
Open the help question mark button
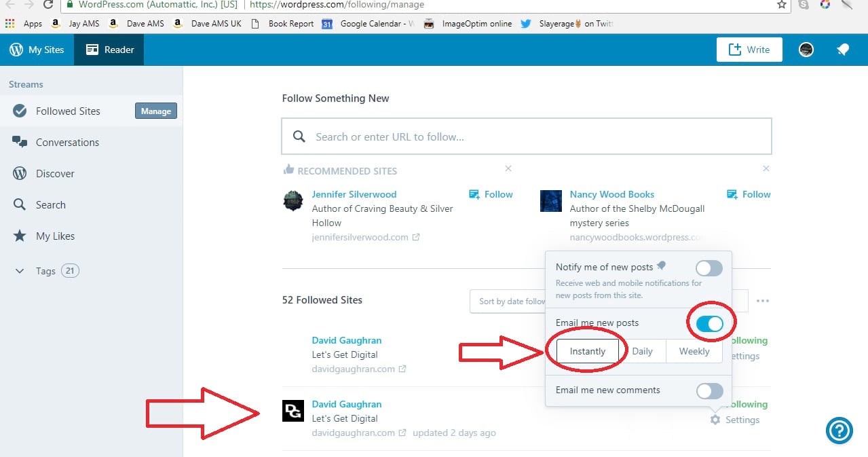(x=839, y=430)
